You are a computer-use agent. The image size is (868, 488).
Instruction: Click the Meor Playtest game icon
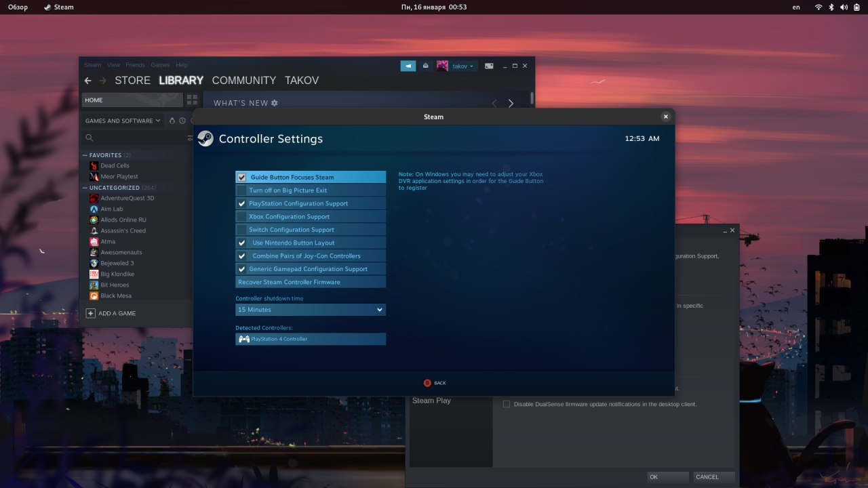94,176
